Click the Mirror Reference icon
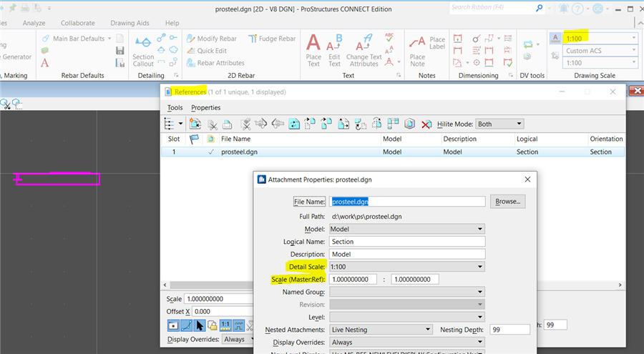Screen dimensions: 644x354 click(x=376, y=124)
